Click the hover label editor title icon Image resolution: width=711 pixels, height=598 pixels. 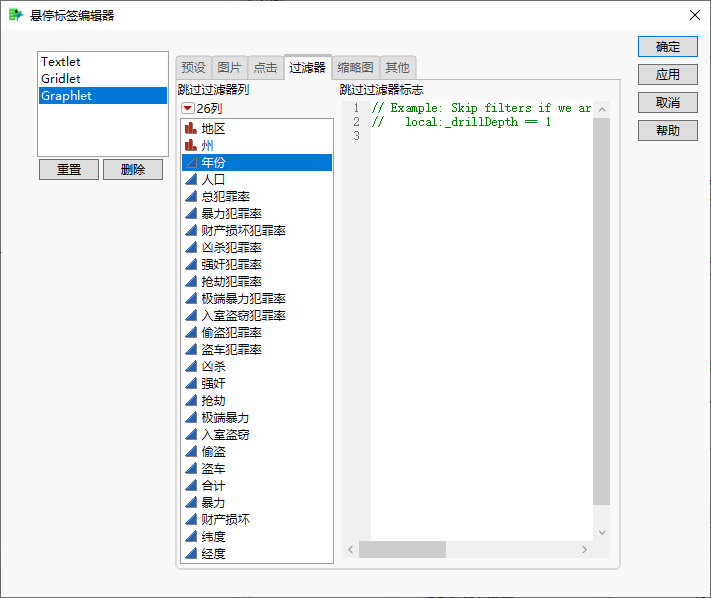[16, 15]
